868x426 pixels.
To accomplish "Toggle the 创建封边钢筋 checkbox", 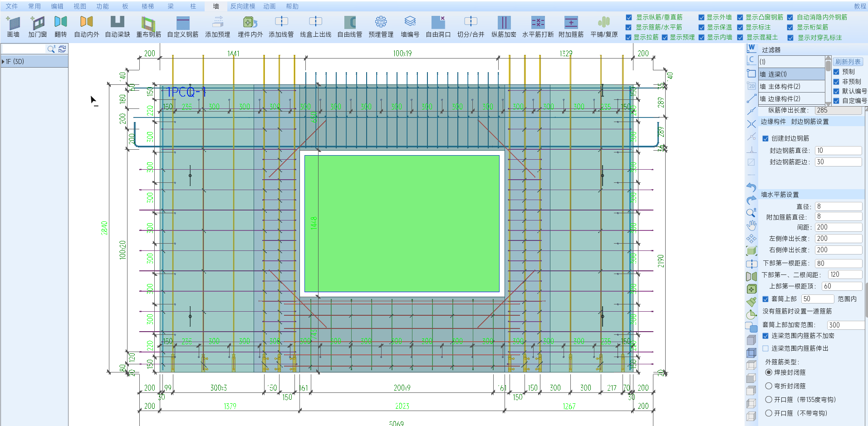I will coord(765,138).
